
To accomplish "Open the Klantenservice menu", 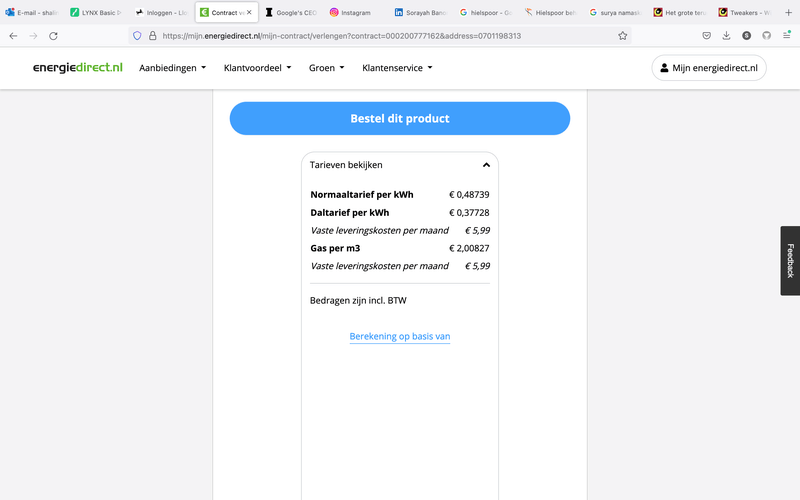I will click(397, 68).
